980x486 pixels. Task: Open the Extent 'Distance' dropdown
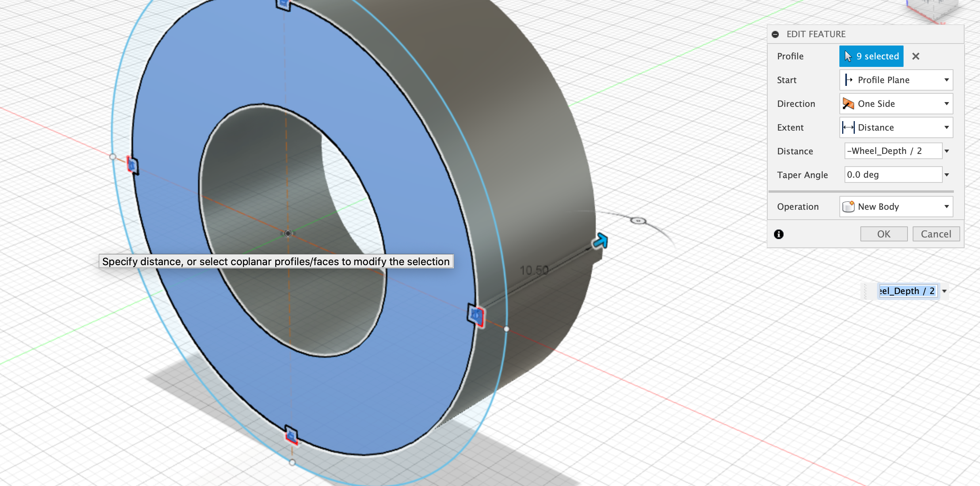[x=896, y=127]
